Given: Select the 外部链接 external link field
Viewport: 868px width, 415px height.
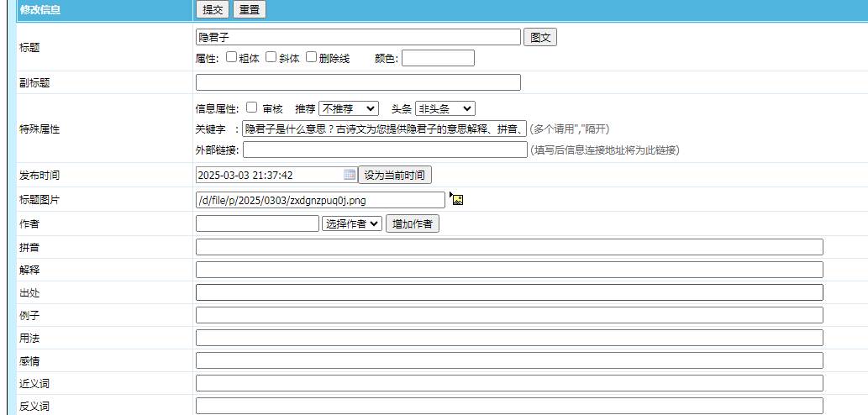Looking at the screenshot, I should pos(385,150).
